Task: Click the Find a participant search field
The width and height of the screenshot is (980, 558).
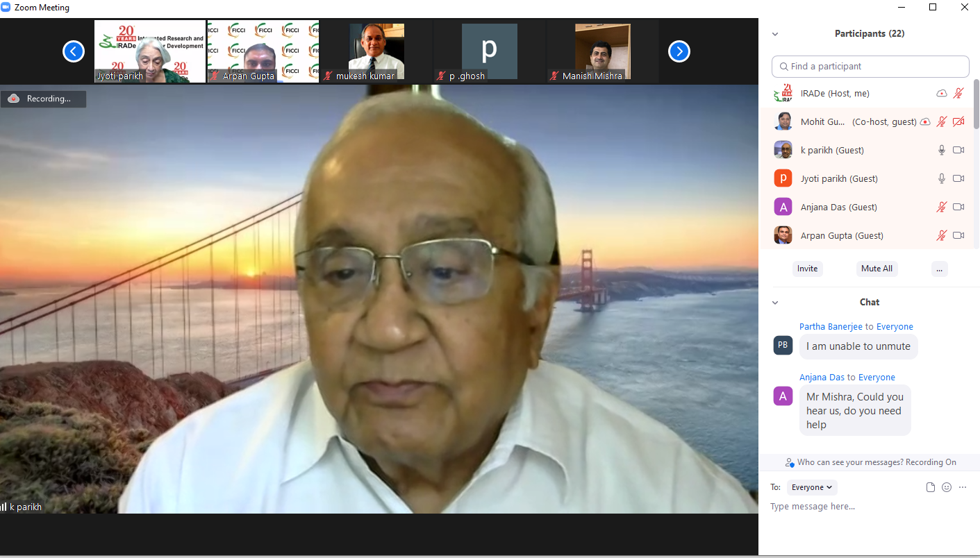Action: coord(870,67)
